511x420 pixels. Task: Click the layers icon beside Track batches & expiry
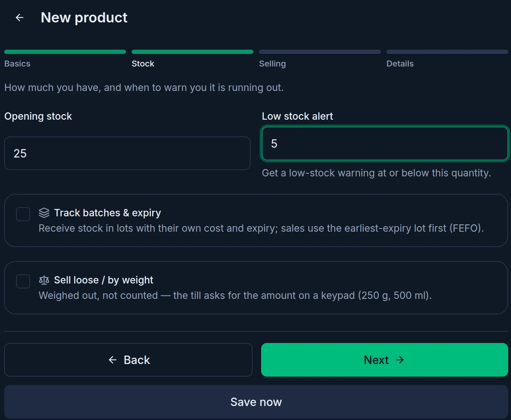44,213
